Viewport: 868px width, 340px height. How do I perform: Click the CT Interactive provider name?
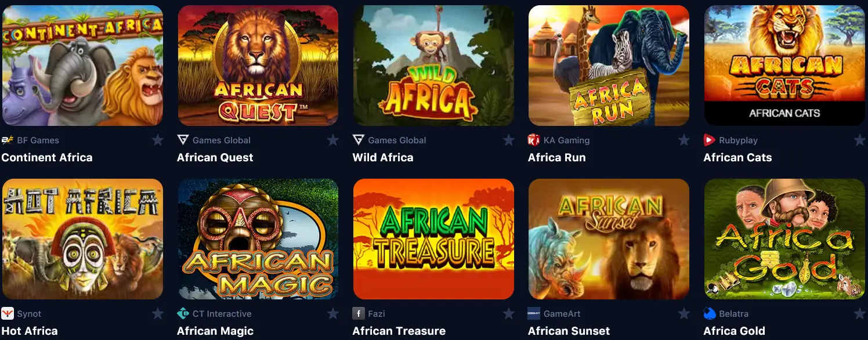[x=222, y=314]
